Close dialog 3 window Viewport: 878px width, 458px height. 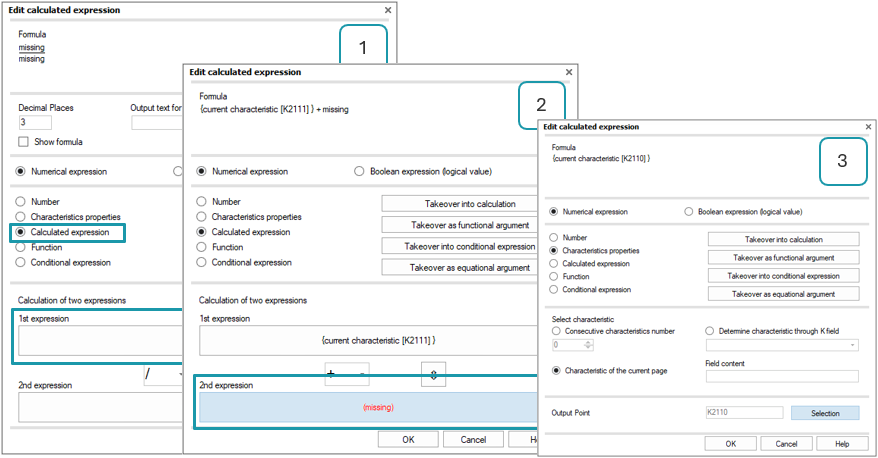868,127
